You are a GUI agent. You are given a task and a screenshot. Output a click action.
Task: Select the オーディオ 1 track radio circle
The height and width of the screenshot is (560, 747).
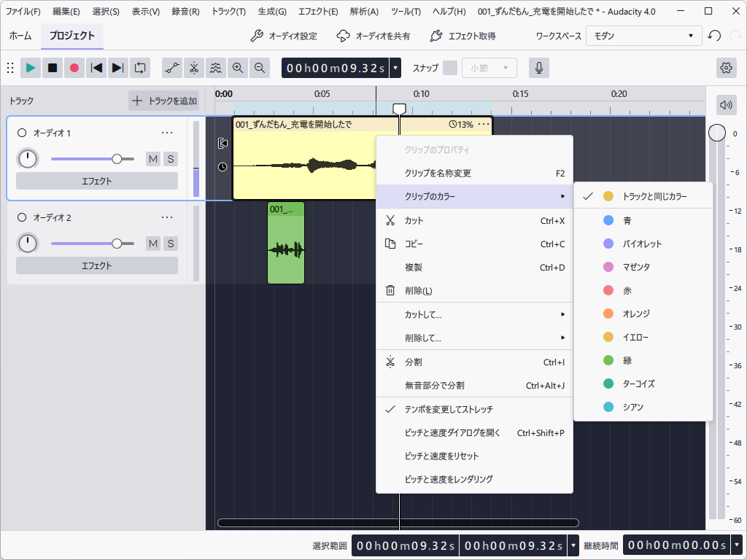click(21, 133)
